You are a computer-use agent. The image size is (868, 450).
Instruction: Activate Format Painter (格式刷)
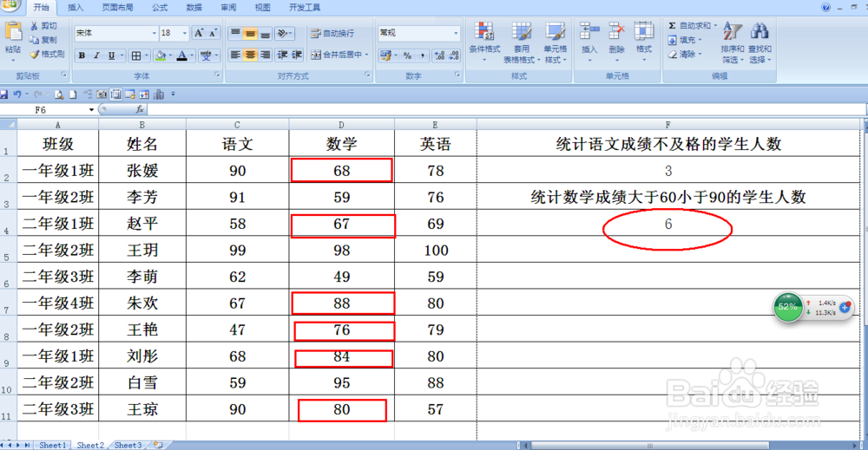tap(47, 54)
